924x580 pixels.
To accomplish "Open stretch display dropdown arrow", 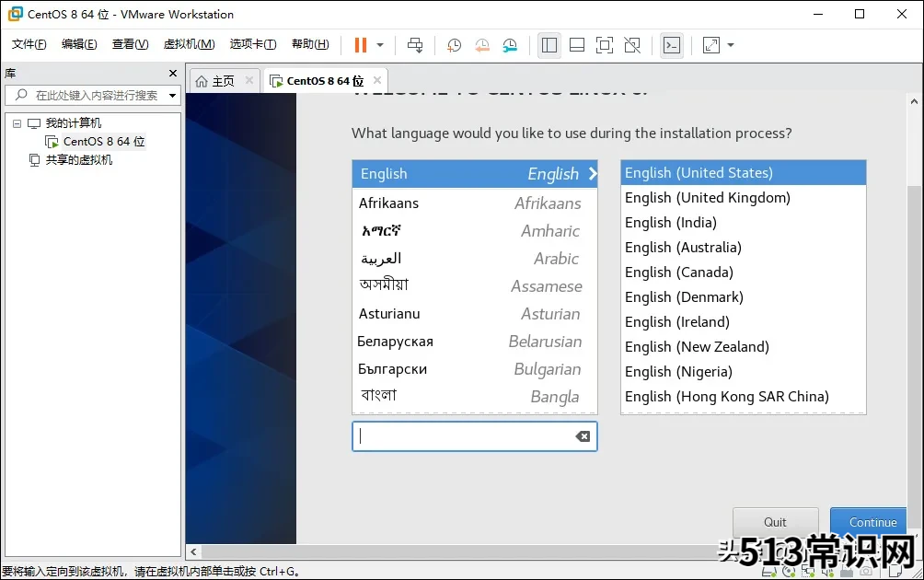I will (x=731, y=45).
